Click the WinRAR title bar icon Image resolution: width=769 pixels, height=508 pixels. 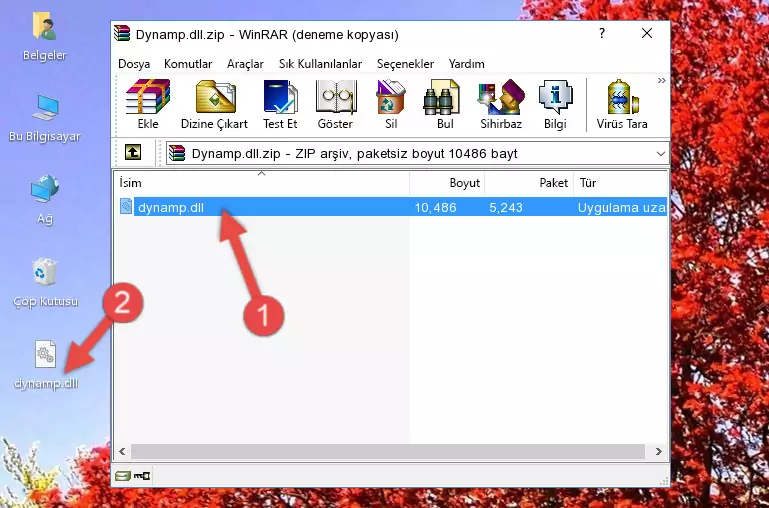click(x=122, y=33)
